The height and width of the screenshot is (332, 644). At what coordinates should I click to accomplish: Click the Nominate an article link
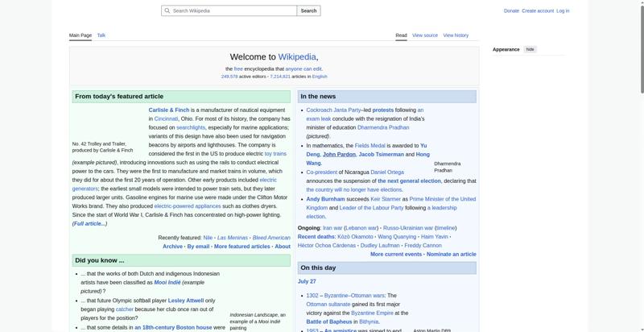click(x=452, y=255)
